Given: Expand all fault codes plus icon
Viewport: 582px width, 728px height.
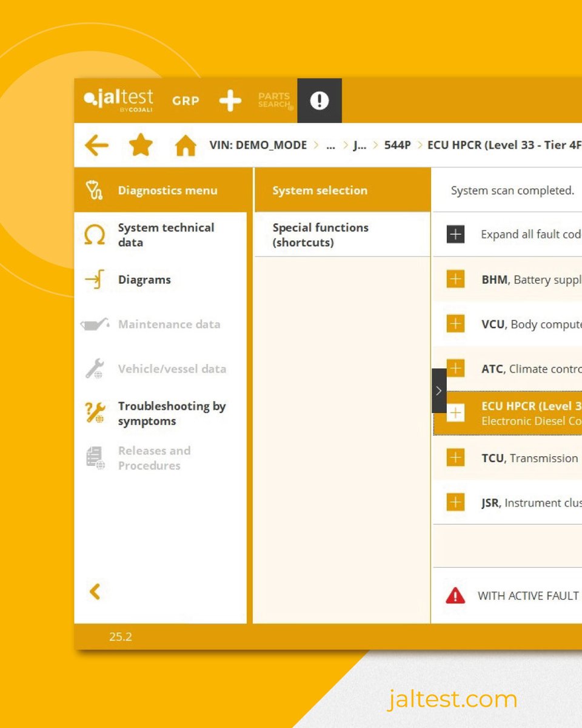Looking at the screenshot, I should (x=455, y=234).
